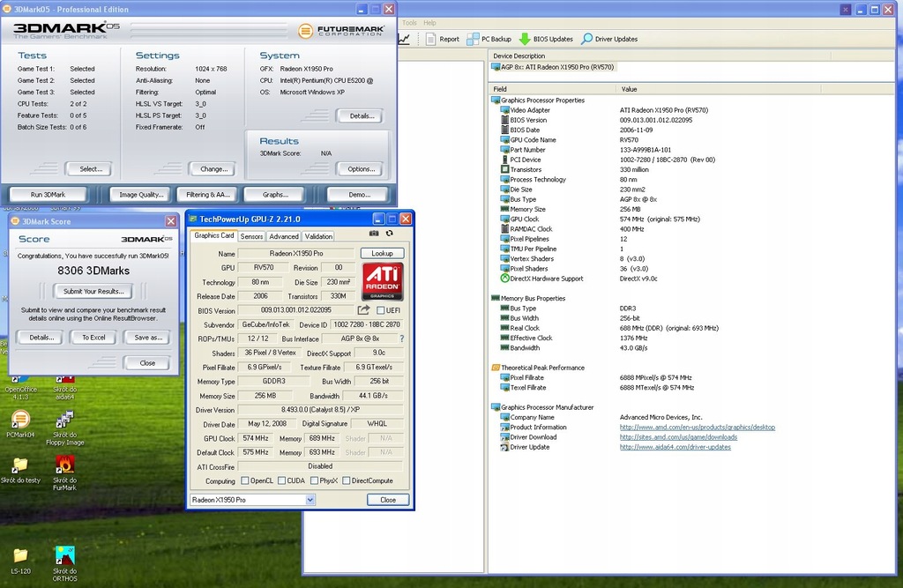The image size is (903, 588).
Task: Click the Driver Updates magnifier icon
Action: click(x=586, y=39)
